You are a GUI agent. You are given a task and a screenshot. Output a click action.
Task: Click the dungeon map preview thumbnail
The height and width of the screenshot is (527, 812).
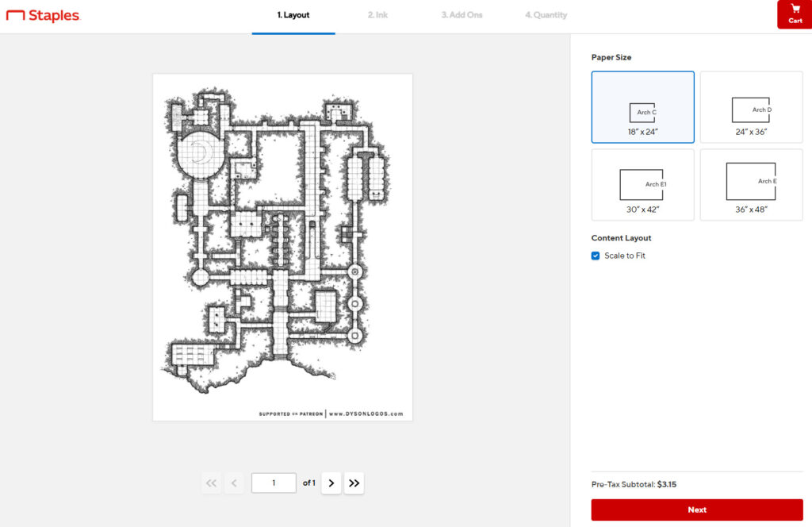tap(283, 247)
